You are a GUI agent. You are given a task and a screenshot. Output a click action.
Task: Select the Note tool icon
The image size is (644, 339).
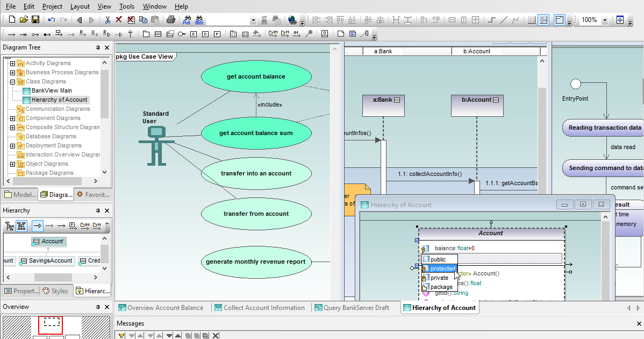point(340,34)
